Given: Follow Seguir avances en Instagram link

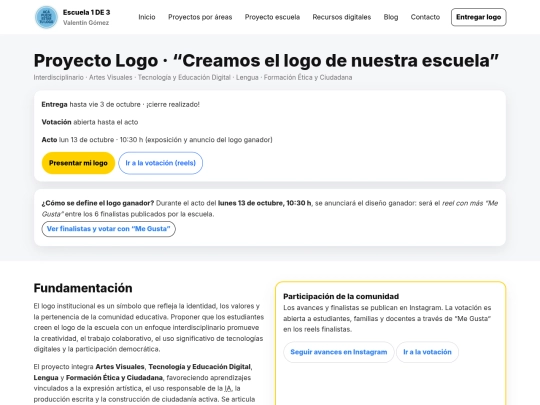Looking at the screenshot, I should tap(339, 352).
